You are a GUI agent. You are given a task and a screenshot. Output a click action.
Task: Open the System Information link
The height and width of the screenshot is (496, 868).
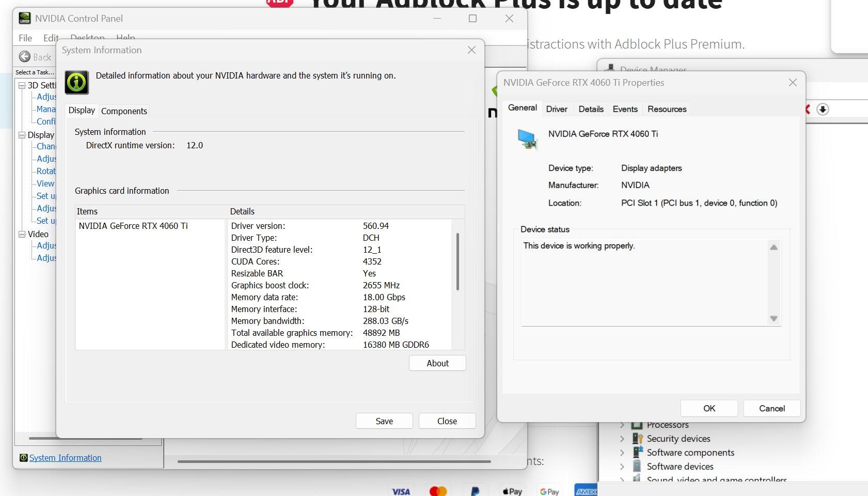[x=65, y=458]
